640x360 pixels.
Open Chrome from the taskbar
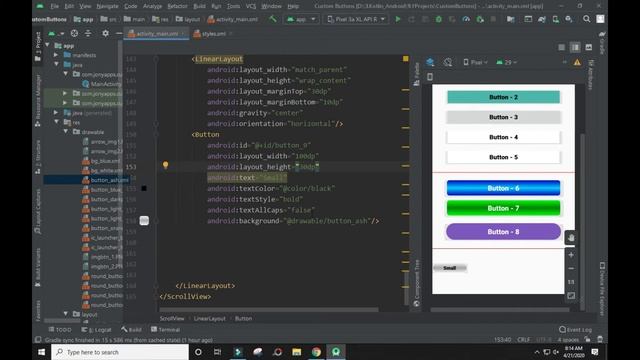coord(316,352)
